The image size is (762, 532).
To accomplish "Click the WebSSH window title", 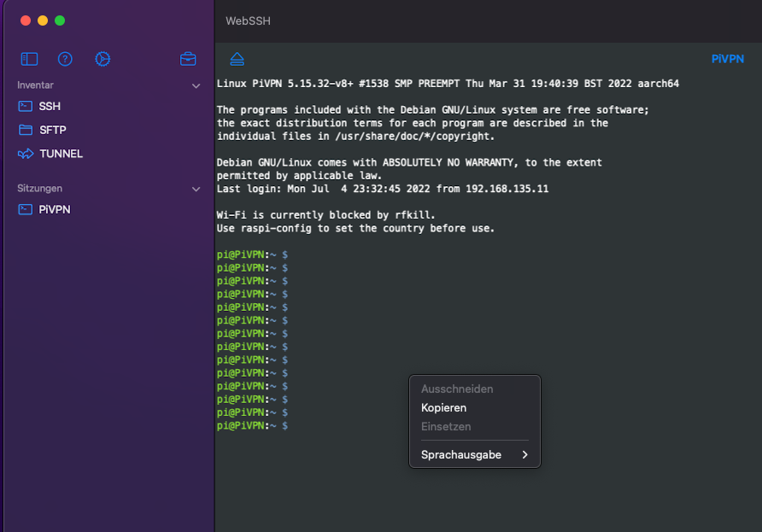I will [x=248, y=20].
